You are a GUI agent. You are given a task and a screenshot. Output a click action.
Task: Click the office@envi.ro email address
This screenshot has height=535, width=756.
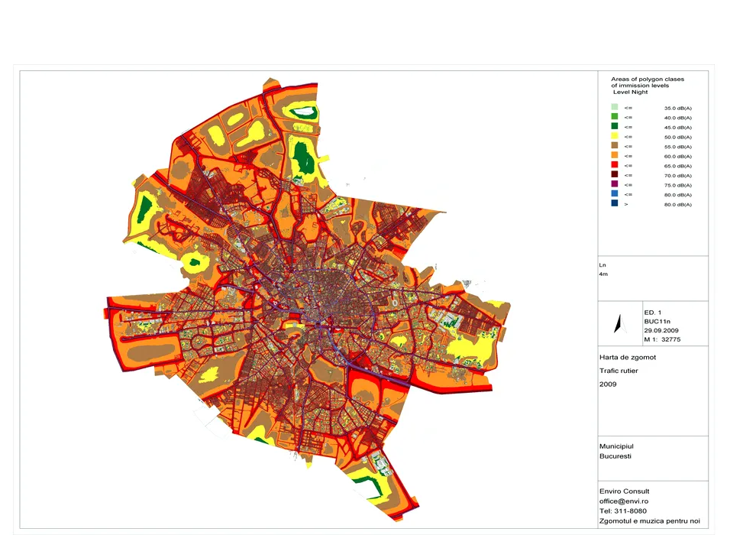pos(623,501)
